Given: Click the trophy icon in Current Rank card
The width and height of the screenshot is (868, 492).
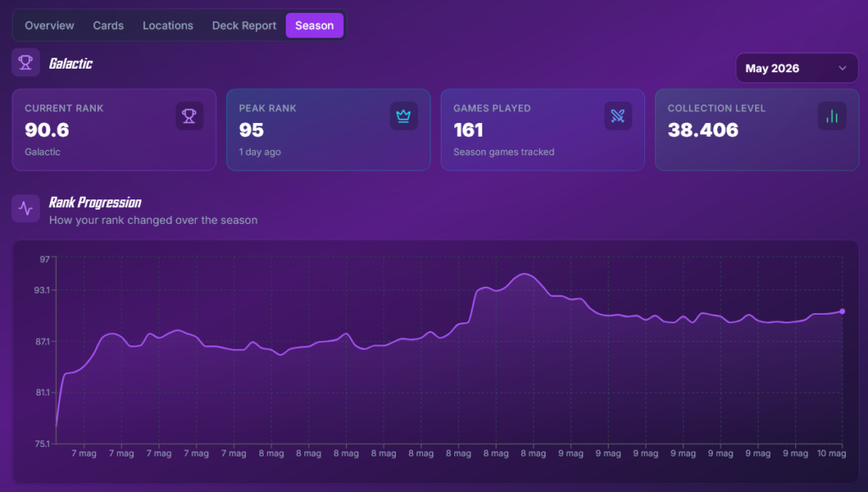Looking at the screenshot, I should pyautogui.click(x=189, y=116).
